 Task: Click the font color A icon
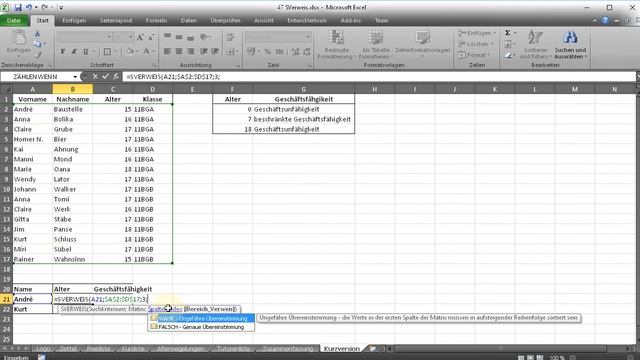pyautogui.click(x=146, y=51)
